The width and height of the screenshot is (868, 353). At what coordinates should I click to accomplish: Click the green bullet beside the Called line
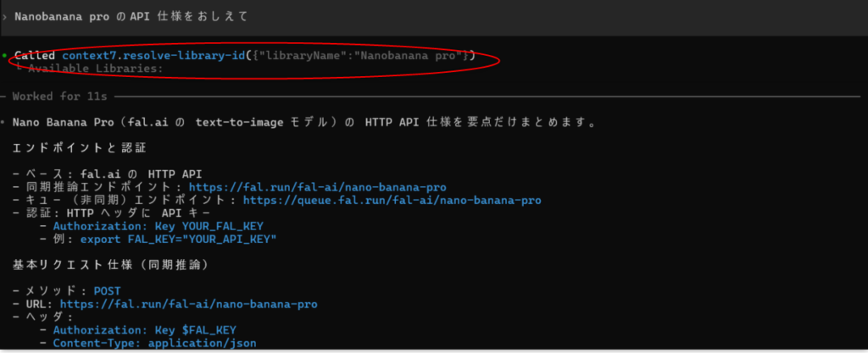pos(4,55)
